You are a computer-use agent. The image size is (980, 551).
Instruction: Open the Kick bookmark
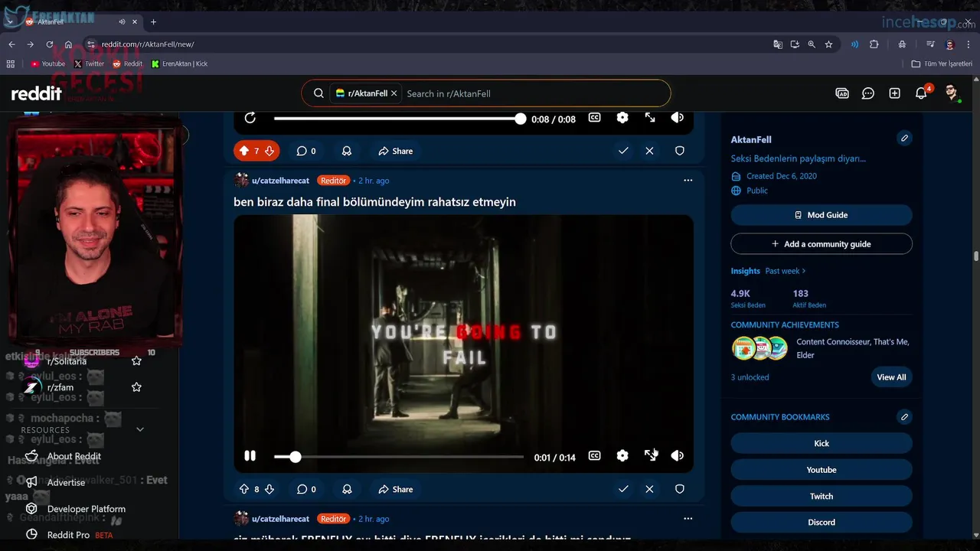coord(822,444)
